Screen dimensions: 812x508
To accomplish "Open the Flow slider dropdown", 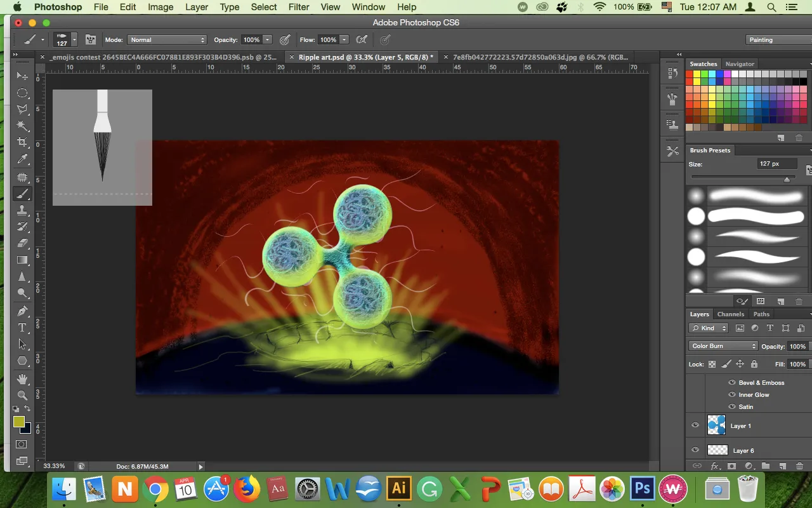I will (344, 39).
